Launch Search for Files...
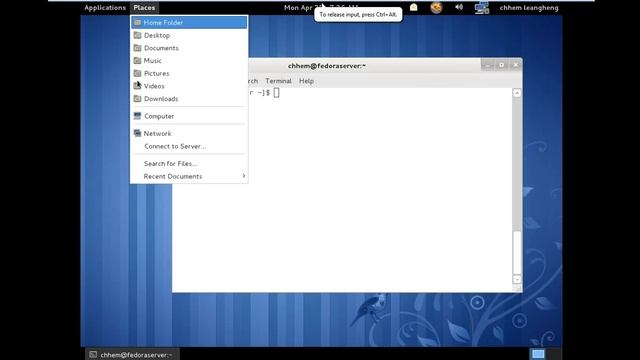Screen dimensions: 640x360 (x=189, y=164)
